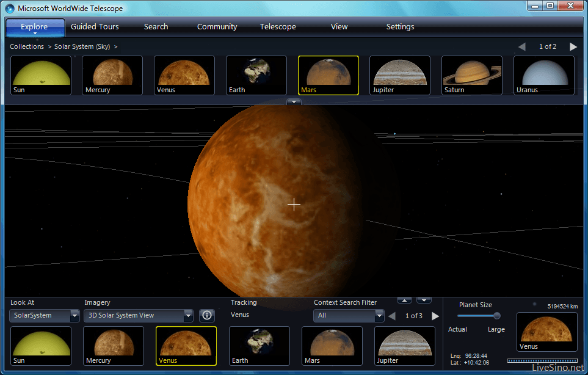The width and height of the screenshot is (588, 375).
Task: Select Mars in bottom context list
Action: coord(332,346)
